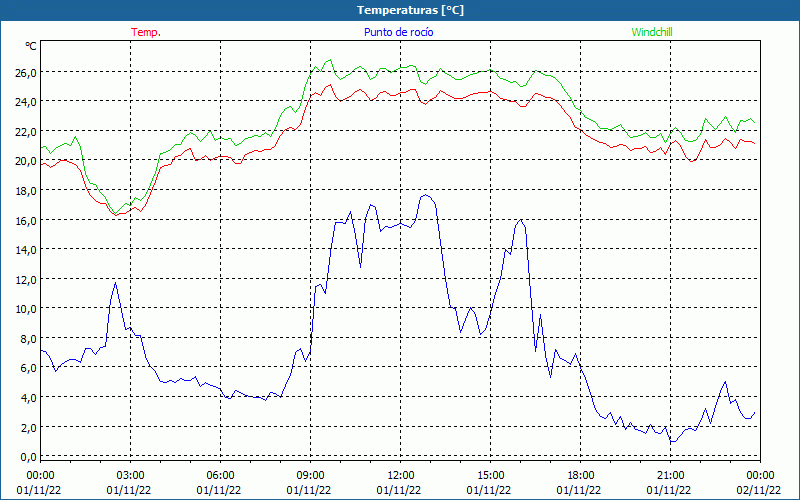Click the '18,0' y-axis value
The image size is (800, 500).
point(26,191)
